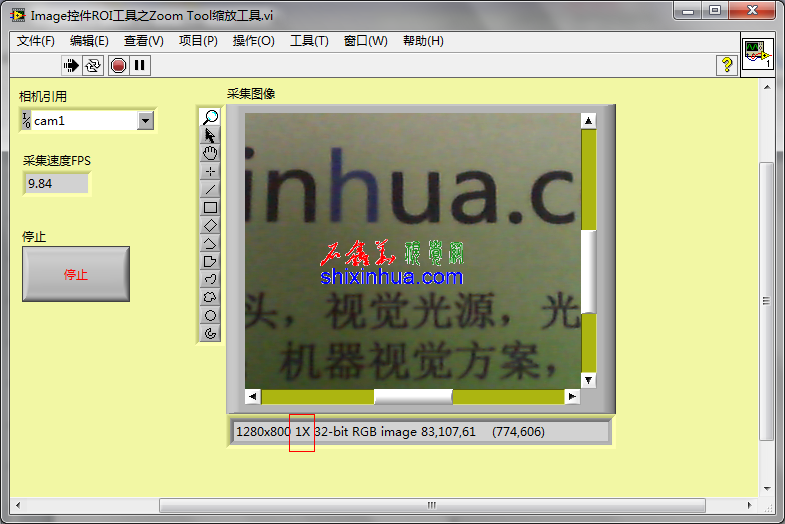
Task: Expand the cam1 camera dropdown arrow
Action: 146,121
